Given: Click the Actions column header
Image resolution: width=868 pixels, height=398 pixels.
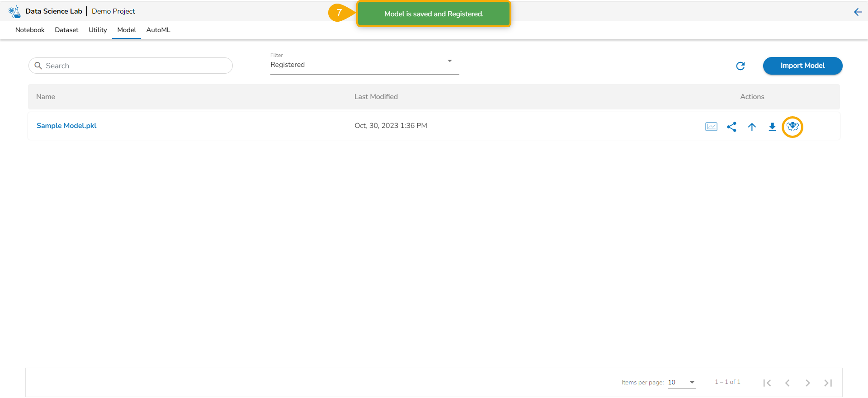Looking at the screenshot, I should tap(752, 97).
